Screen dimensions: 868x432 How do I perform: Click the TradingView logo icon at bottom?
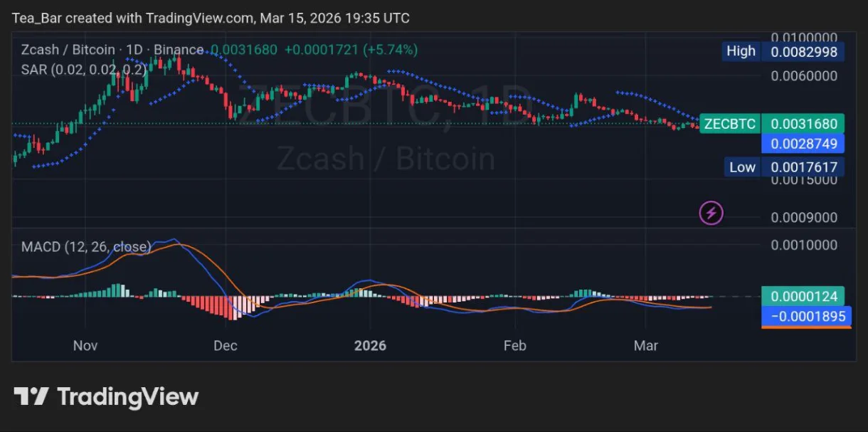coord(31,396)
